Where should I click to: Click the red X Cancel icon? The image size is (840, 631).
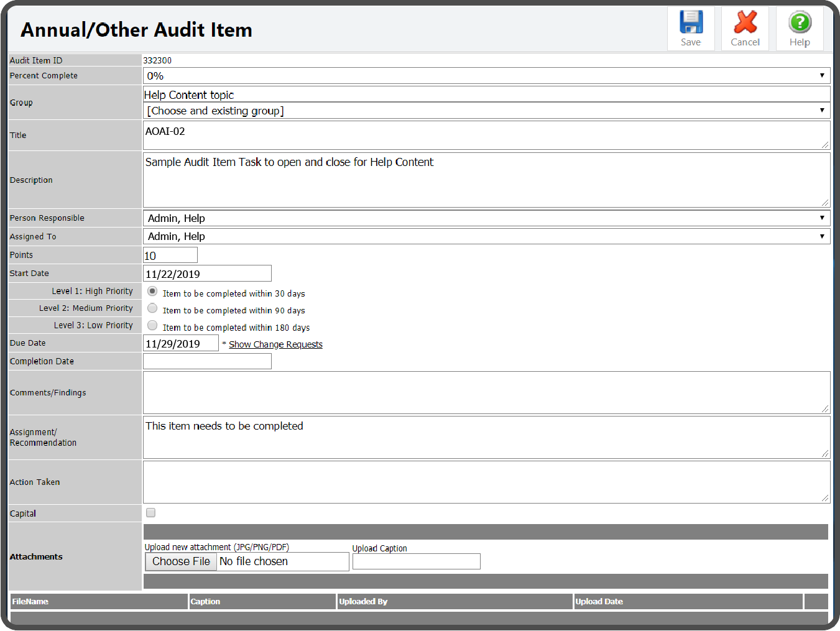pyautogui.click(x=745, y=22)
